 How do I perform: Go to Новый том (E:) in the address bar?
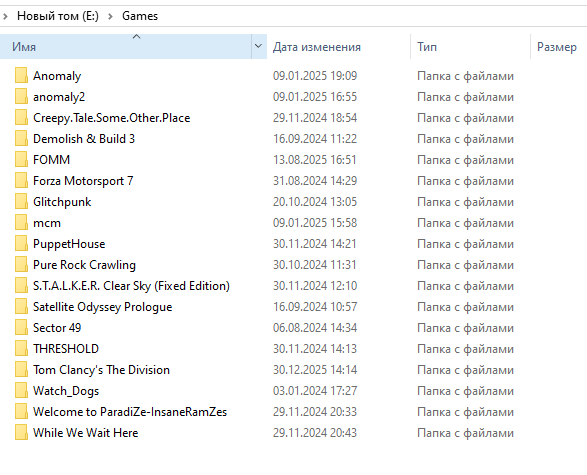click(58, 16)
